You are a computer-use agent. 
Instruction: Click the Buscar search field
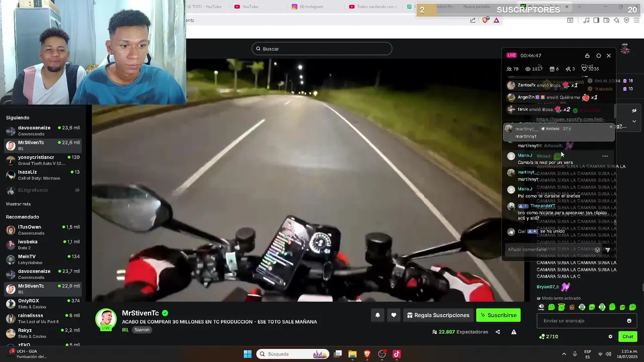pos(322,49)
